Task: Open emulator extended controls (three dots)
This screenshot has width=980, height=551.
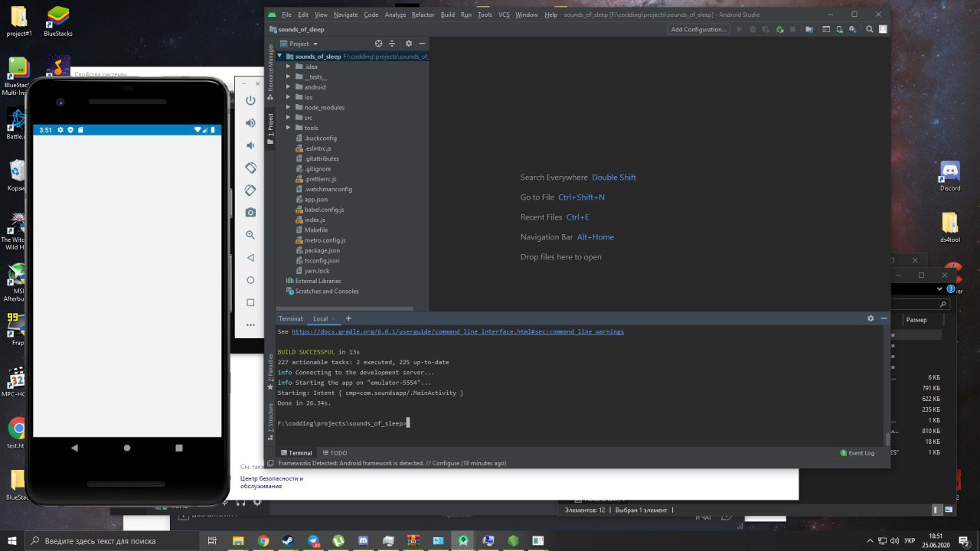Action: coord(250,325)
